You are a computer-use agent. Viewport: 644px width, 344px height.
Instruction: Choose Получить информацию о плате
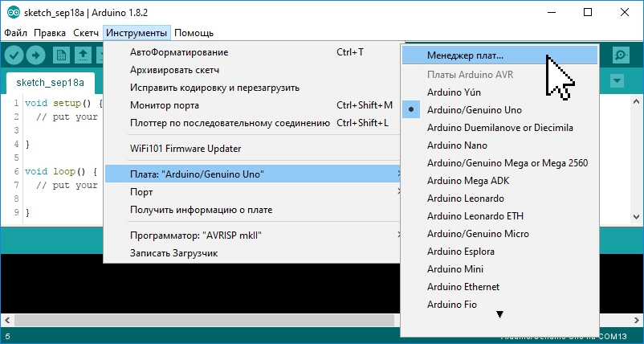pyautogui.click(x=252, y=210)
